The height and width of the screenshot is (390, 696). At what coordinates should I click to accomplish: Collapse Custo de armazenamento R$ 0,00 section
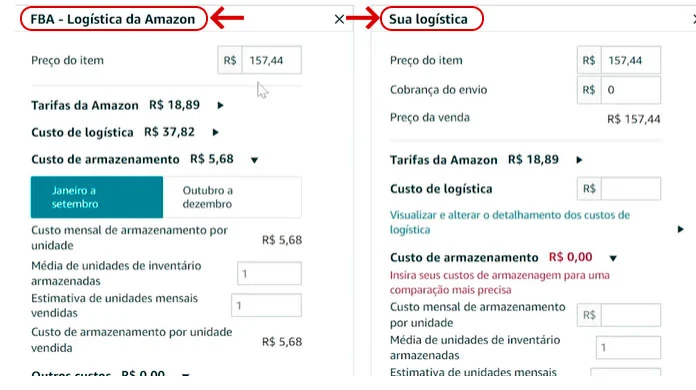click(613, 258)
